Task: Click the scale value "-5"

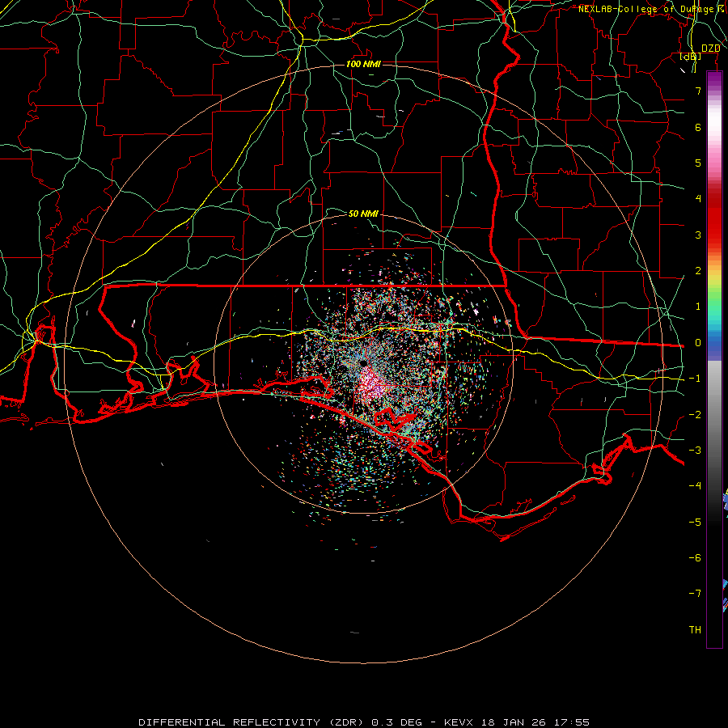Action: point(695,523)
